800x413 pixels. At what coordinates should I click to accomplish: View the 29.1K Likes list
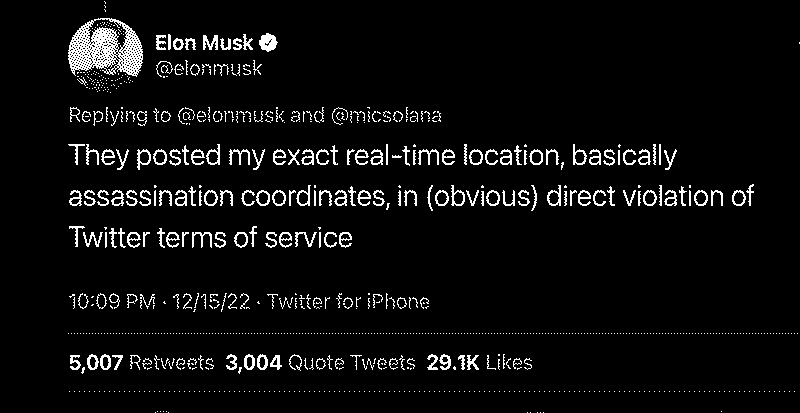coord(480,363)
